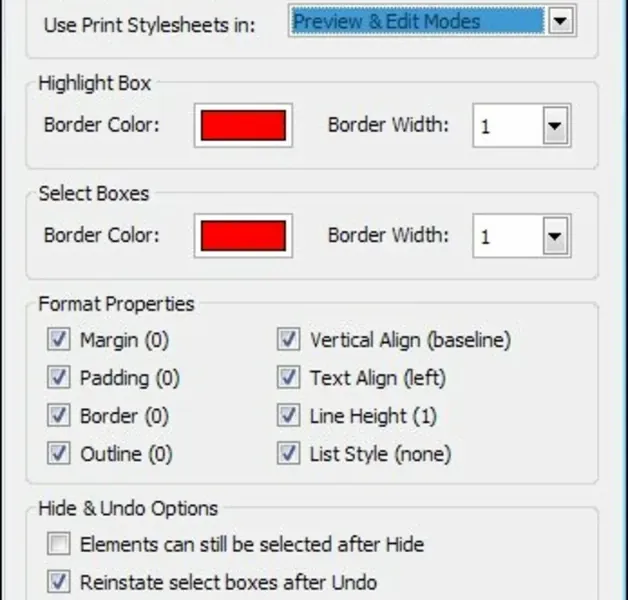Toggle Vertical Align (baseline) checkbox

289,340
